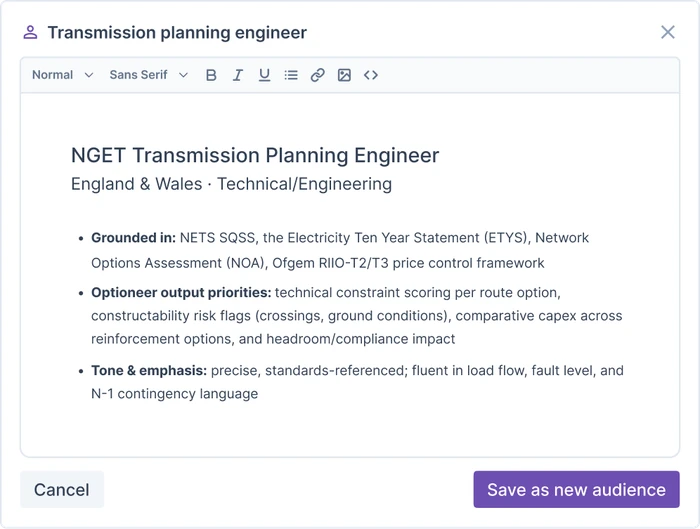Apply bulleted list formatting
700x529 pixels.
tap(291, 75)
